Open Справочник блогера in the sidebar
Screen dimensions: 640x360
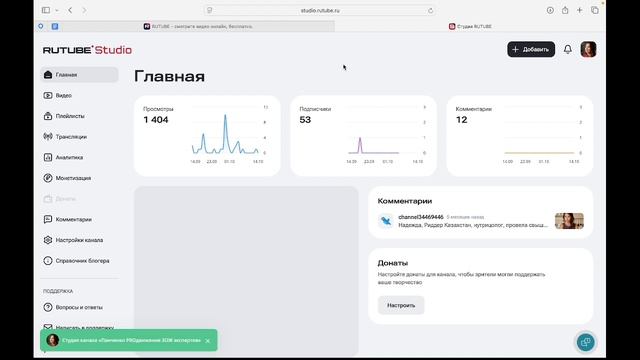[79, 260]
